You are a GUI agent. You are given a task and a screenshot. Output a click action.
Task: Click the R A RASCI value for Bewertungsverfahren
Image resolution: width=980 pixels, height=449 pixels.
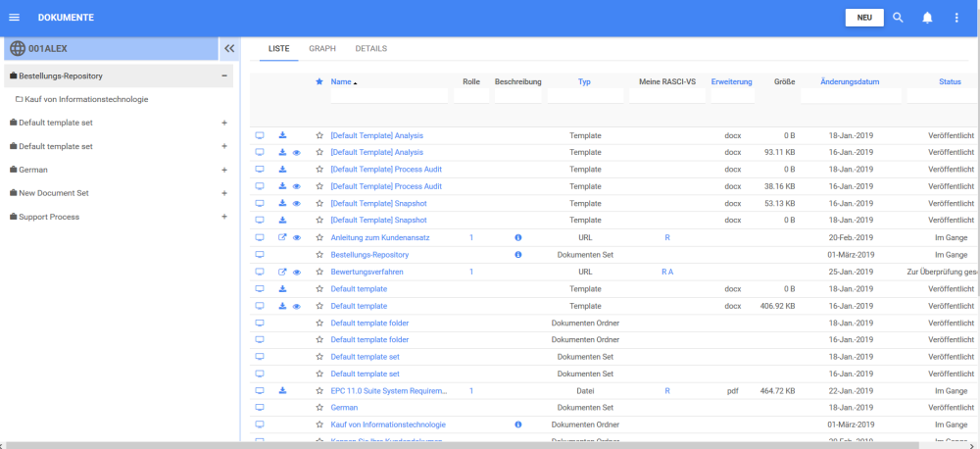pyautogui.click(x=667, y=272)
